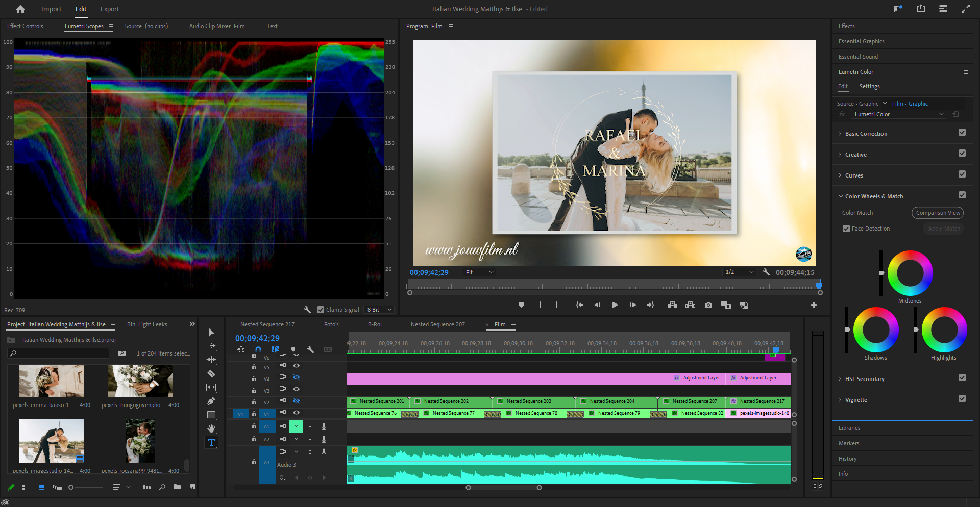Screen dimensions: 980x507
Task: Select the Pen tool
Action: click(211, 401)
